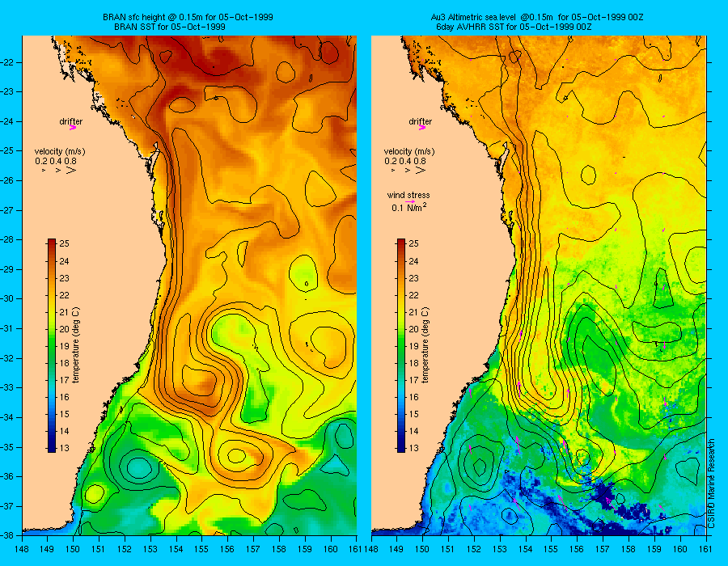Click the magenta drifter arrow in BRAN panel legend
728x566 pixels.
coord(73,128)
